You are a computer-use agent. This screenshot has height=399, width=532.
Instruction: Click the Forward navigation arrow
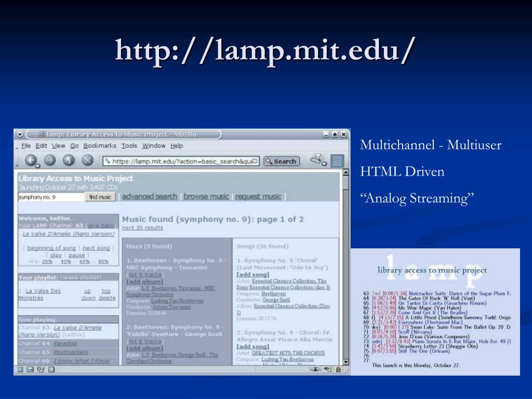50,160
